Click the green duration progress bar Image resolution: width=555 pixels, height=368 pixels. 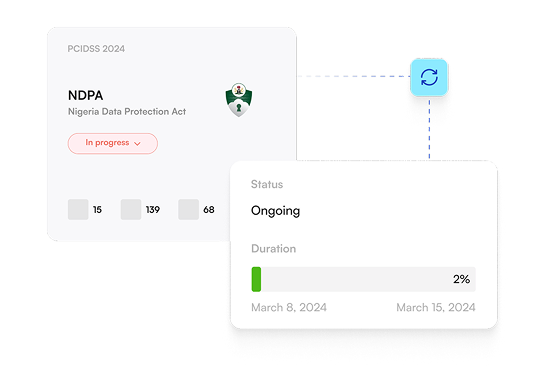pyautogui.click(x=256, y=279)
